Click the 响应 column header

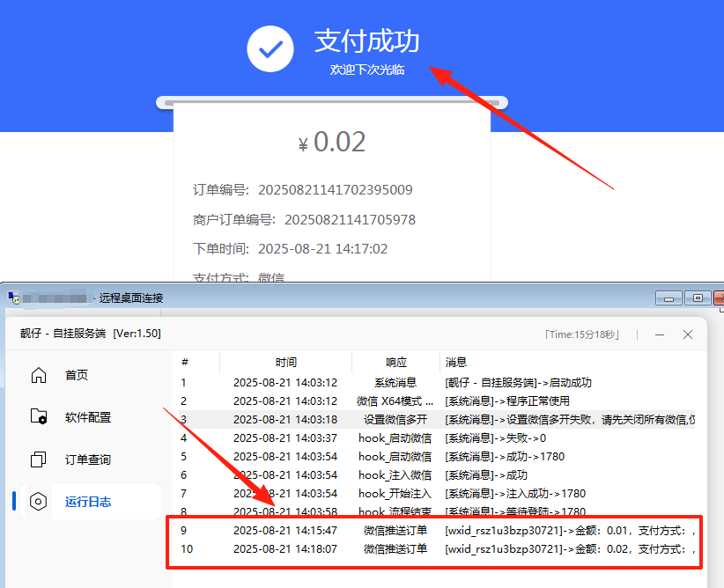click(396, 363)
